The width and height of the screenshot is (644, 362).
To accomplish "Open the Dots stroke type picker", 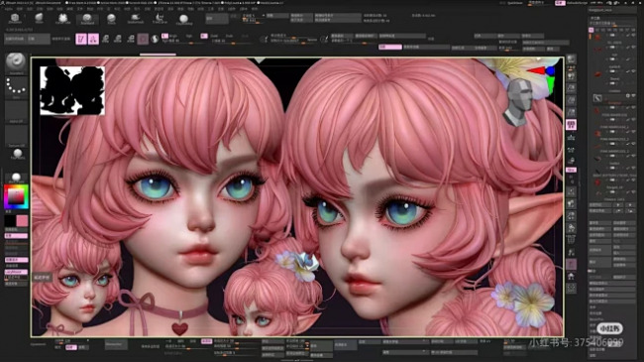I will (16, 88).
